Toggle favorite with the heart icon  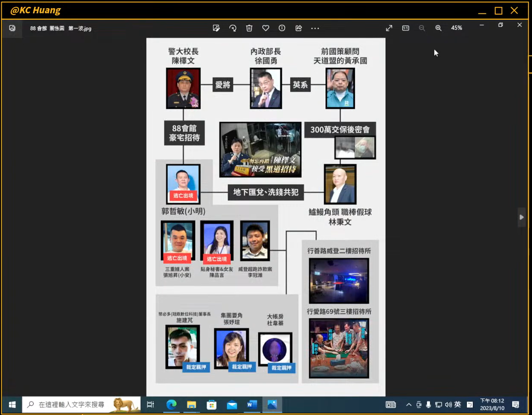tap(266, 28)
